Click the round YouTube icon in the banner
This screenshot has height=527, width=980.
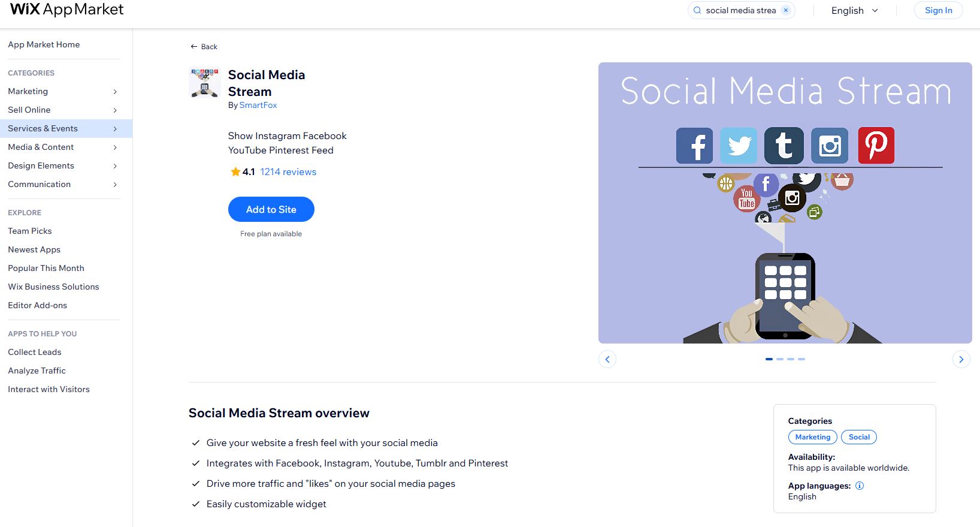(746, 198)
